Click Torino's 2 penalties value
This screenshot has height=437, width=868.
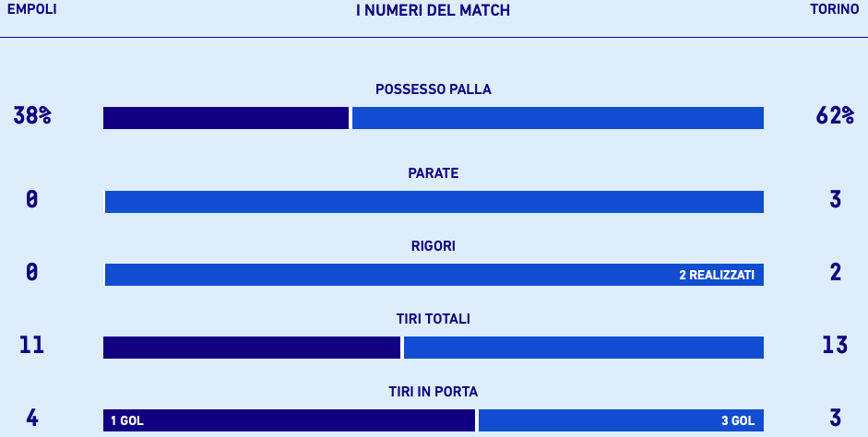point(835,272)
